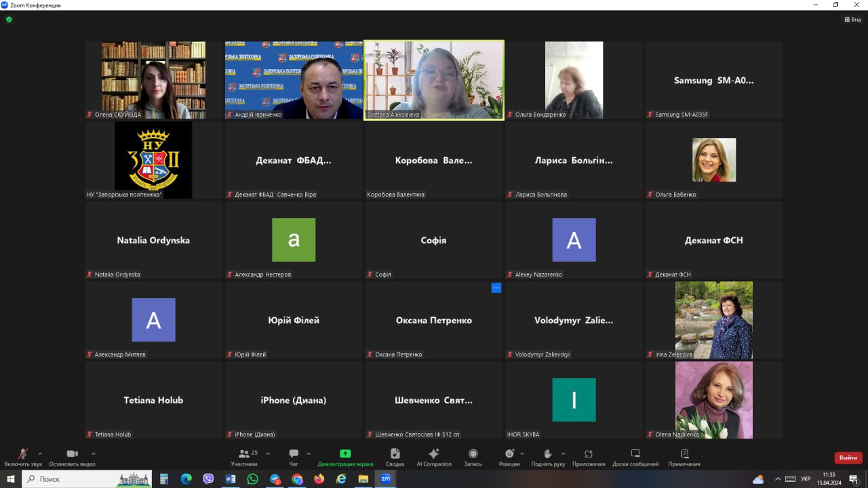Click the green encryption shield icon
Screen dimensions: 868x488
coord(9,20)
